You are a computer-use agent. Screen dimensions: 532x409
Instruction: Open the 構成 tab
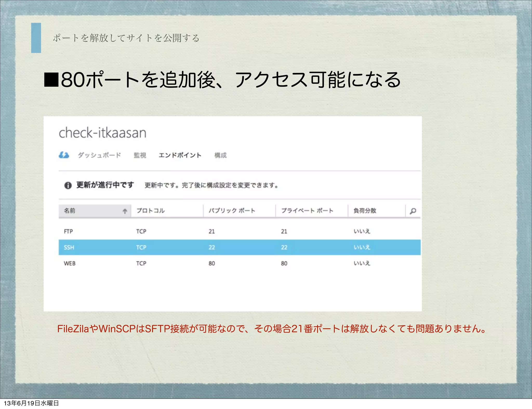(220, 155)
